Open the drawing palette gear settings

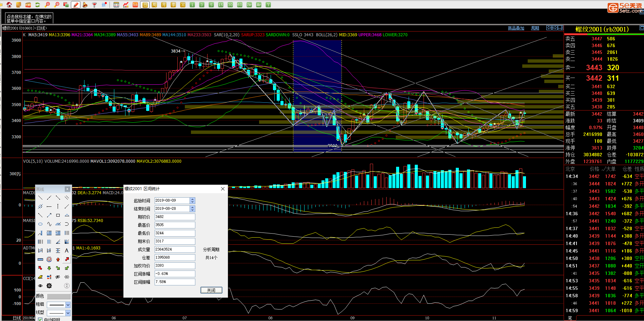pos(49,286)
